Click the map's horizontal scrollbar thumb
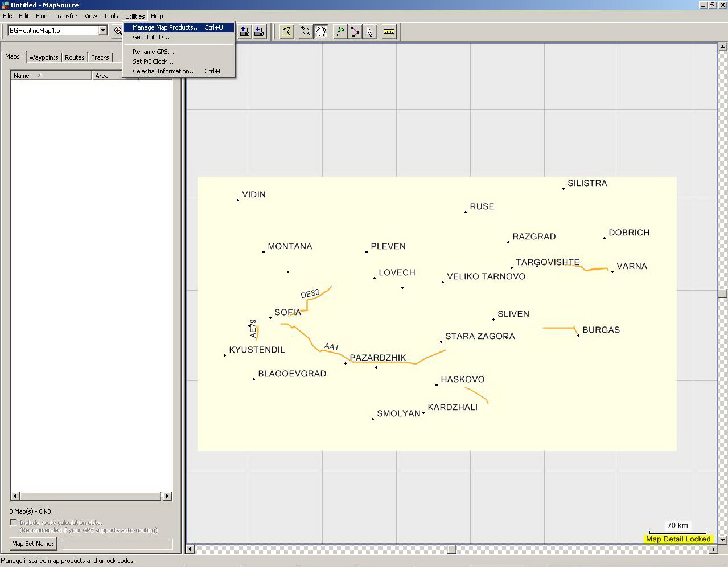 click(452, 549)
